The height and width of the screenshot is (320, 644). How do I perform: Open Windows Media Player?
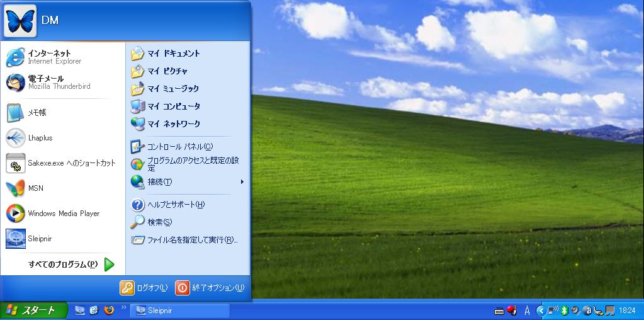[62, 214]
